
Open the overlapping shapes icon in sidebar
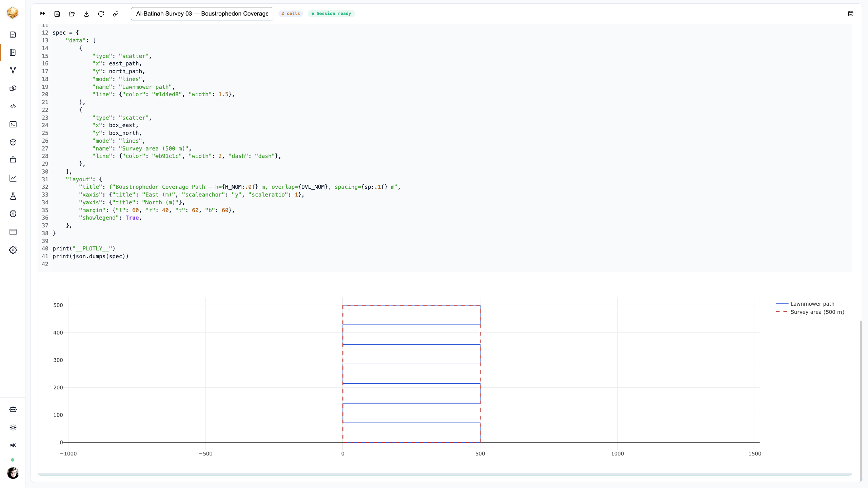tap(13, 88)
